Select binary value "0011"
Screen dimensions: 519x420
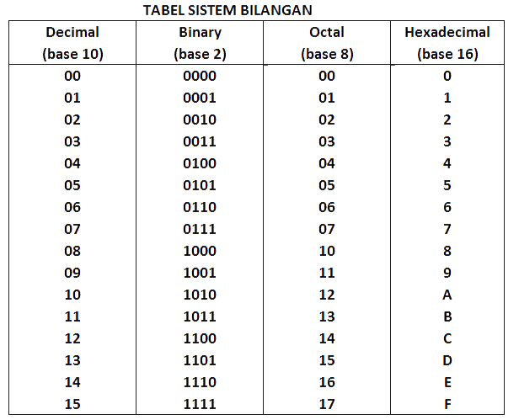click(x=200, y=141)
